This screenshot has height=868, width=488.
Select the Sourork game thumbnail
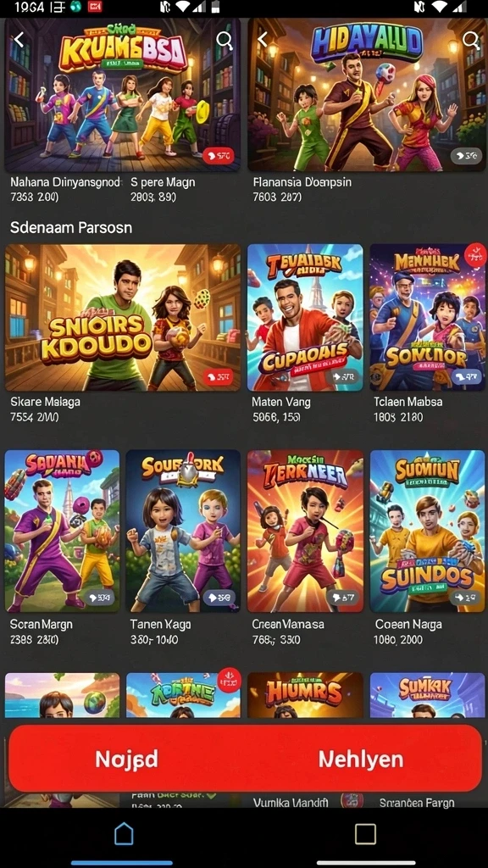[x=183, y=531]
